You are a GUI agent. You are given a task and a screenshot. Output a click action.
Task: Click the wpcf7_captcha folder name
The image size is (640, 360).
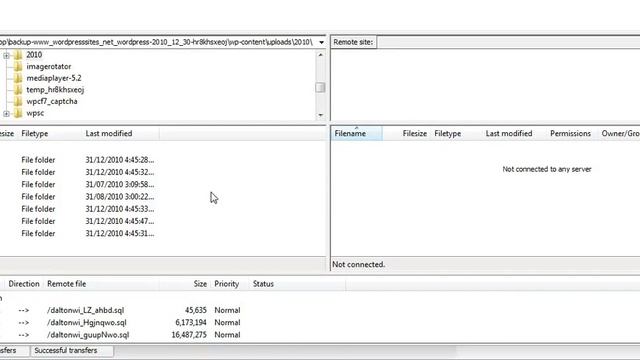pos(52,101)
